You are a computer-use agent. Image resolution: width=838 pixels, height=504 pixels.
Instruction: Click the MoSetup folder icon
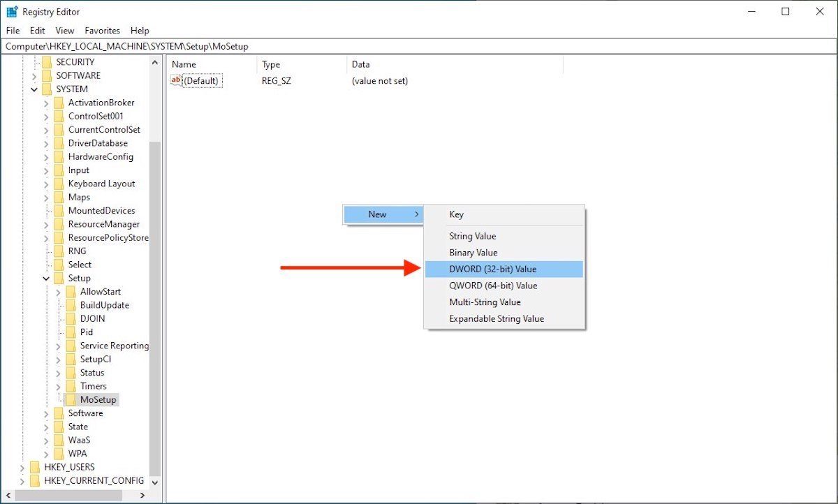tap(71, 400)
